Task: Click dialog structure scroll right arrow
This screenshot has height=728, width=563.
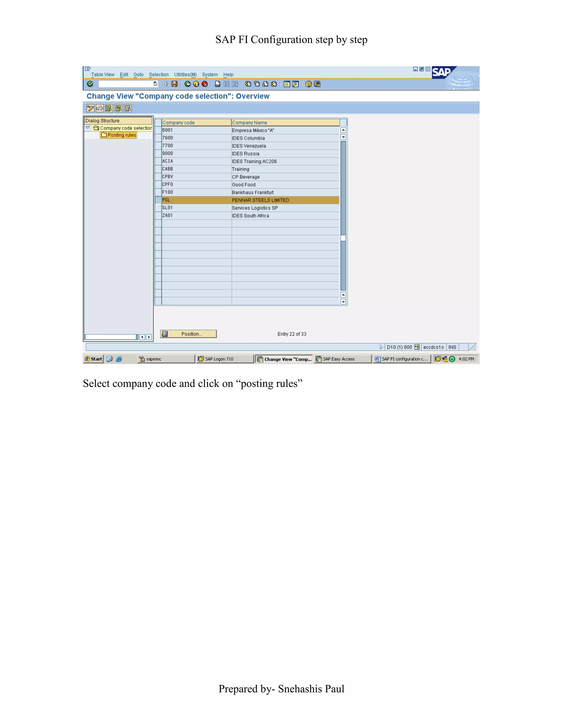Action: (x=149, y=337)
